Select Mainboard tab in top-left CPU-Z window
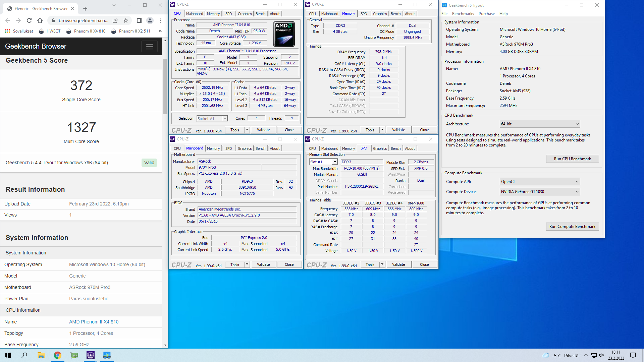644x362 pixels. pos(195,14)
